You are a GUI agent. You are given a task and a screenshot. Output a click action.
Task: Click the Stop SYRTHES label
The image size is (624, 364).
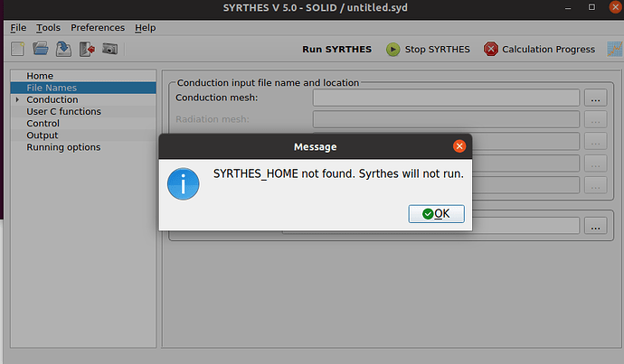pos(438,50)
